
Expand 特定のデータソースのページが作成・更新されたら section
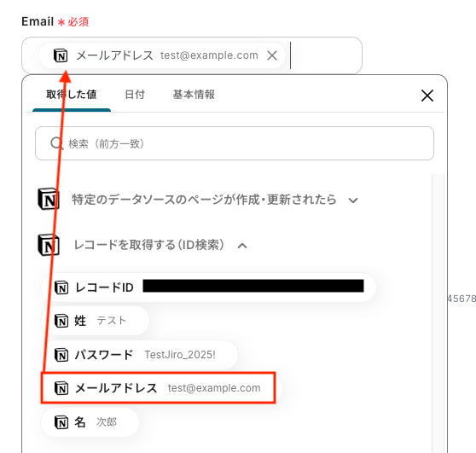coord(353,200)
